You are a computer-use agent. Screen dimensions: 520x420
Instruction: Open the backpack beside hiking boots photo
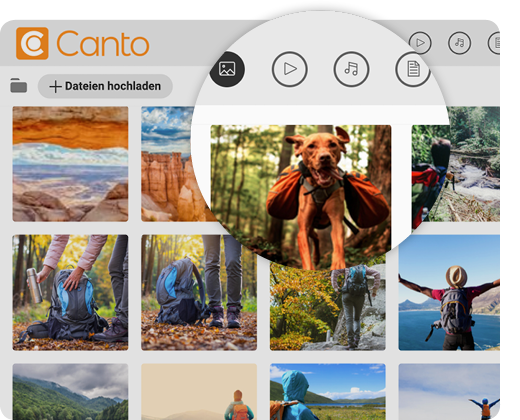point(199,293)
